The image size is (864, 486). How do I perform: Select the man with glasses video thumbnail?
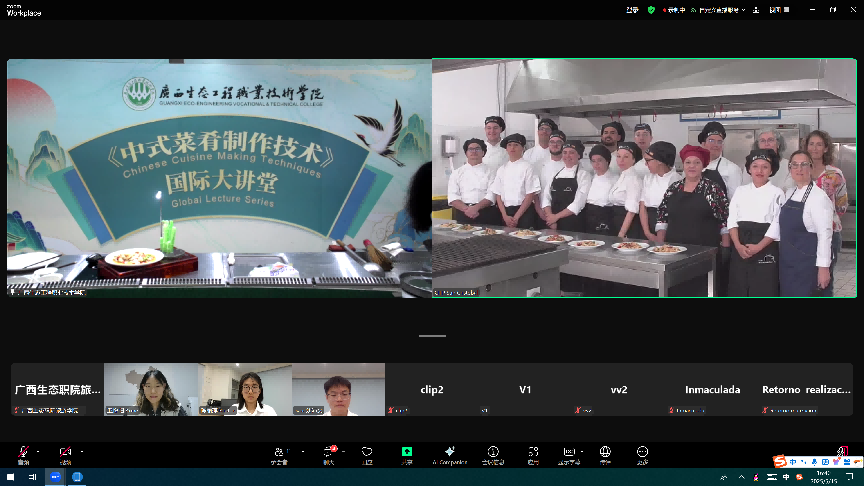pos(338,389)
